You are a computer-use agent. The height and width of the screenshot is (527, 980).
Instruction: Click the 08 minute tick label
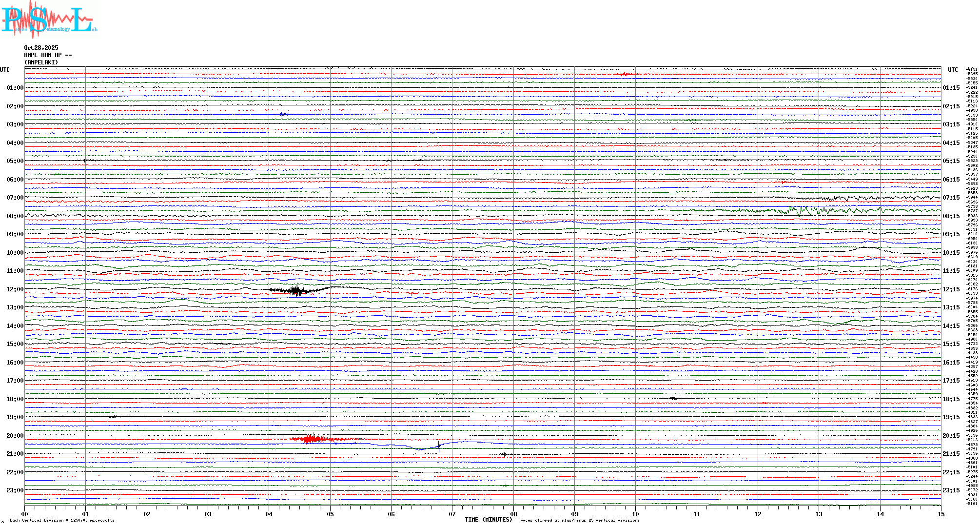[x=513, y=514]
